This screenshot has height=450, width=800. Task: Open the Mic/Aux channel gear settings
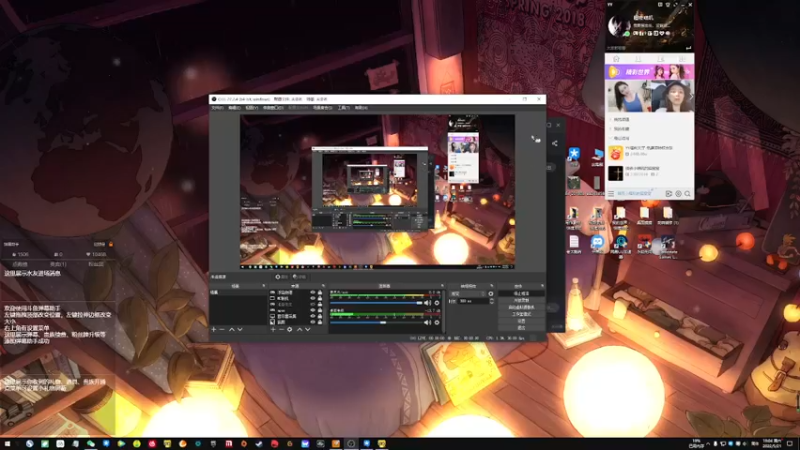437,303
